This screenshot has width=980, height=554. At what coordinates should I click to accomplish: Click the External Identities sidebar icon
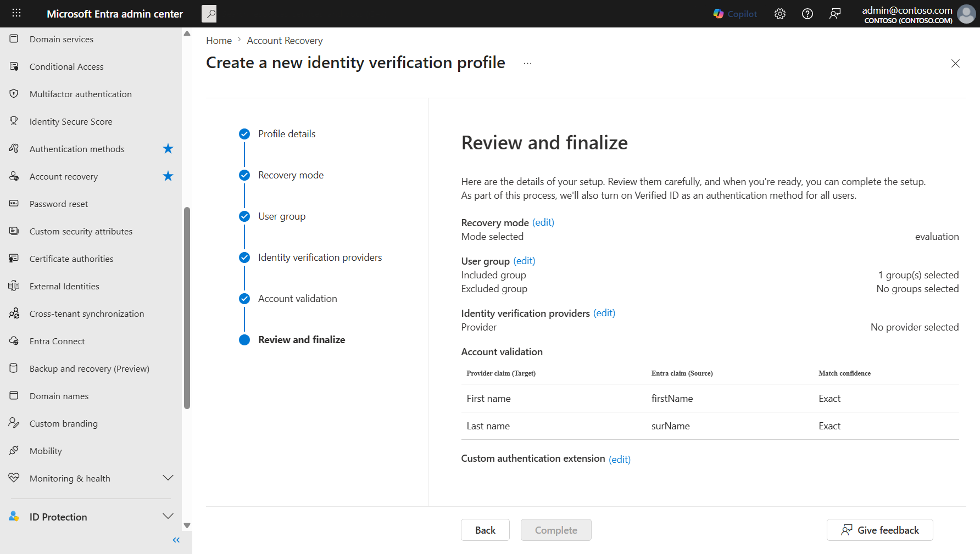click(14, 286)
